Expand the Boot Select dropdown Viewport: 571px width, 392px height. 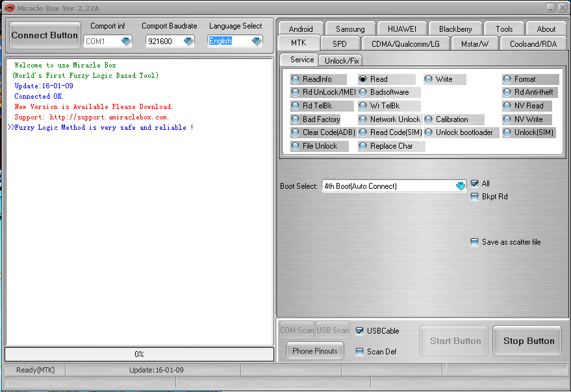pyautogui.click(x=461, y=186)
